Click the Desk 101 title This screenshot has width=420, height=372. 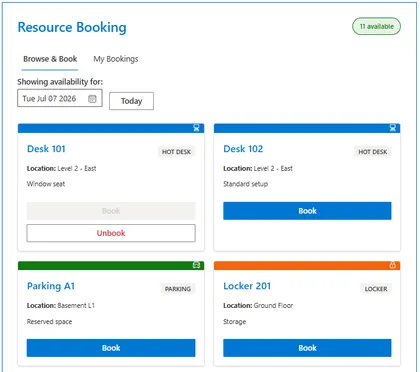point(46,149)
